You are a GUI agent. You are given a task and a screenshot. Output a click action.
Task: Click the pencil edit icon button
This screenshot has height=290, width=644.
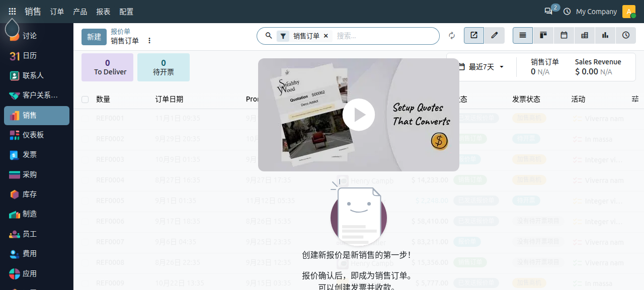495,35
